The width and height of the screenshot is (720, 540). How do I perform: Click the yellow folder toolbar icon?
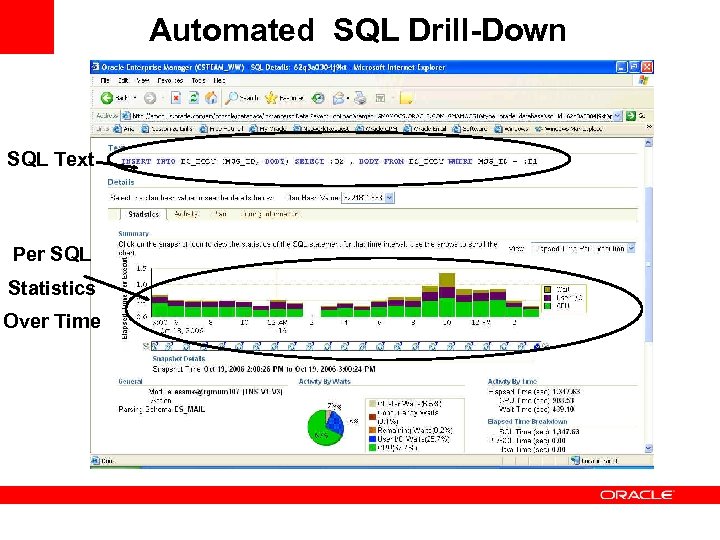406,98
